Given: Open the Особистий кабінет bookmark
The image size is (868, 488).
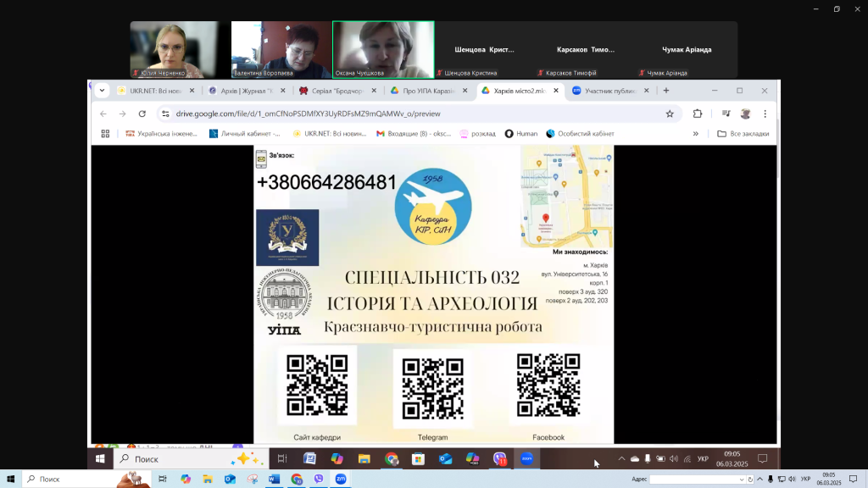Looking at the screenshot, I should click(x=580, y=133).
